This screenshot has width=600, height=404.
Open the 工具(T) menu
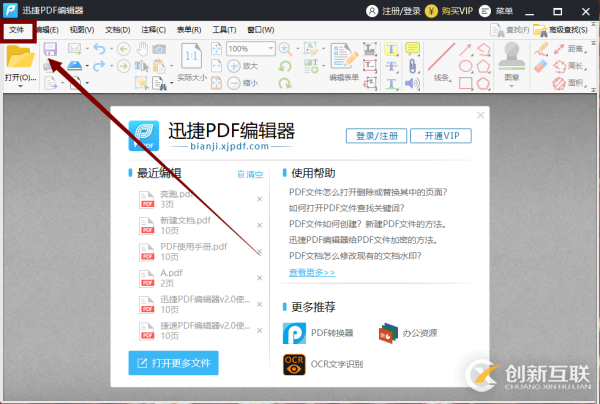tap(224, 30)
